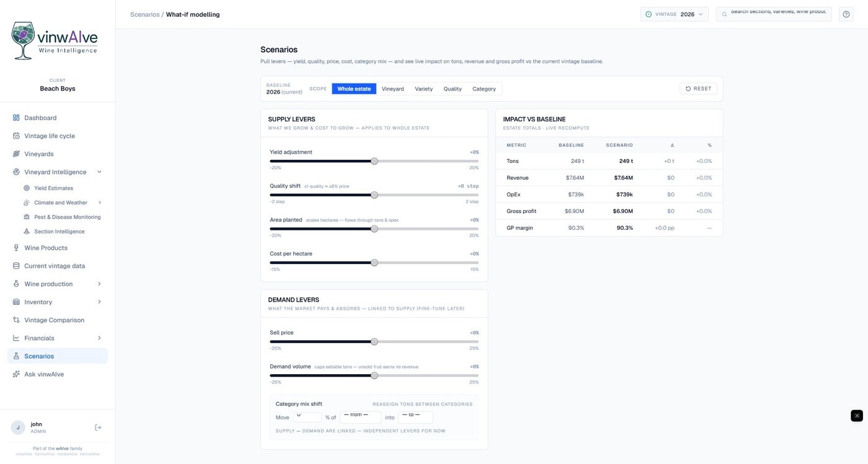Open help via the question mark icon
The image size is (868, 464).
846,14
